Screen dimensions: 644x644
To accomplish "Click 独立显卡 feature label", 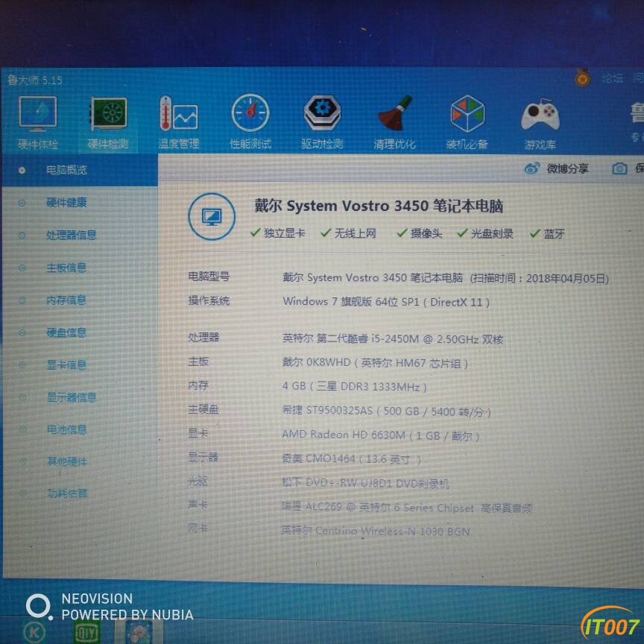I will (284, 233).
